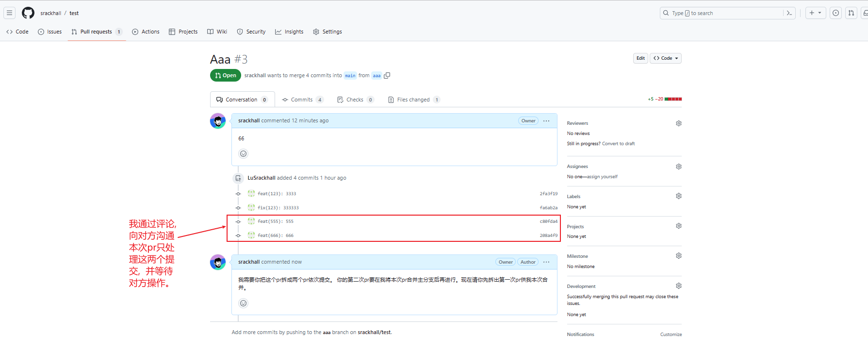Open Milestone settings gear

[678, 256]
